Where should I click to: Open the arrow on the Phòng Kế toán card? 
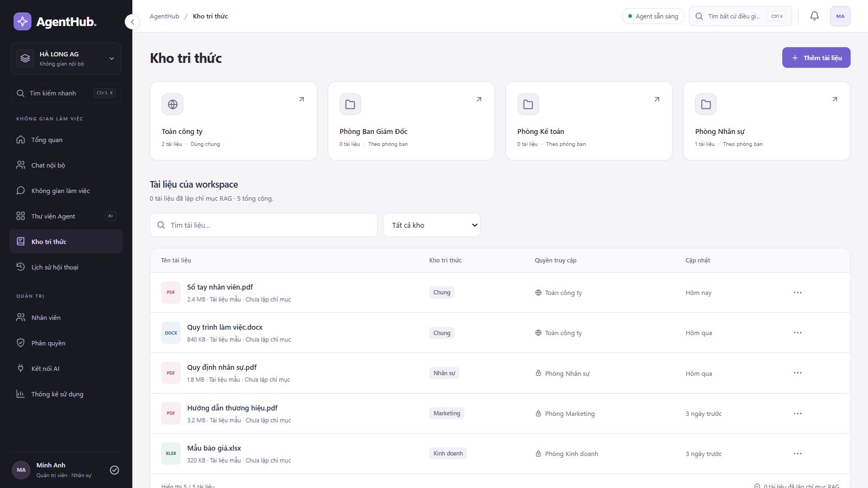click(x=657, y=99)
